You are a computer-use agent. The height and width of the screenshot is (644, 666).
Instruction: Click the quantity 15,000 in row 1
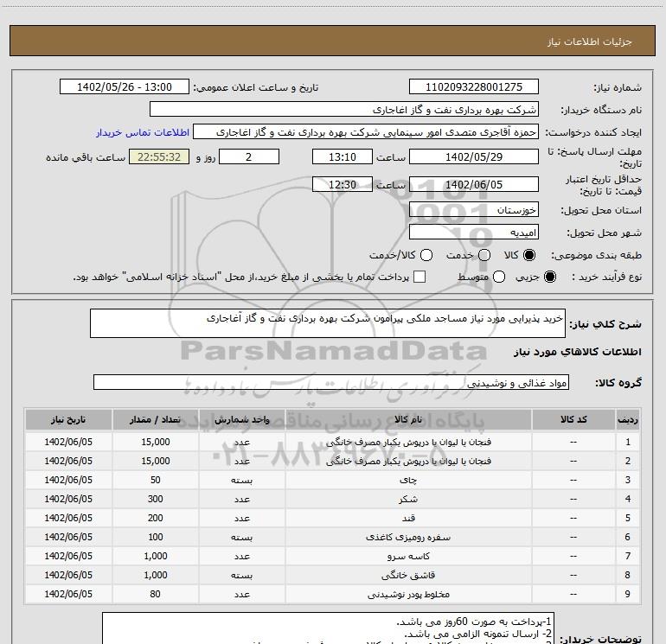coord(156,442)
